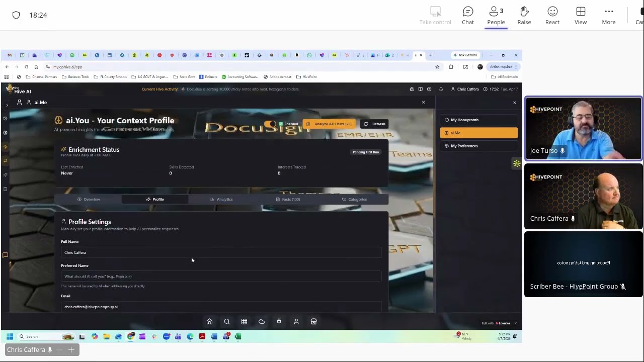Image resolution: width=644 pixels, height=362 pixels.
Task: Switch to the Categories tab
Action: [x=354, y=199]
